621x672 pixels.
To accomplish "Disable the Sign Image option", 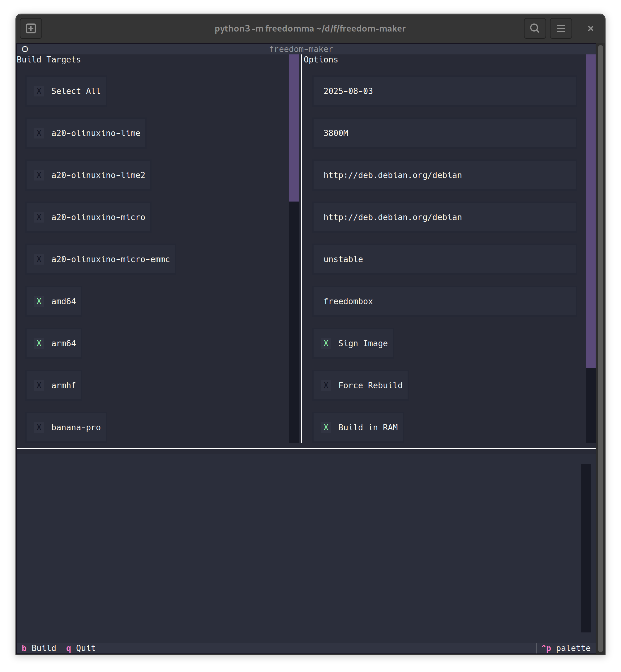I will [353, 343].
